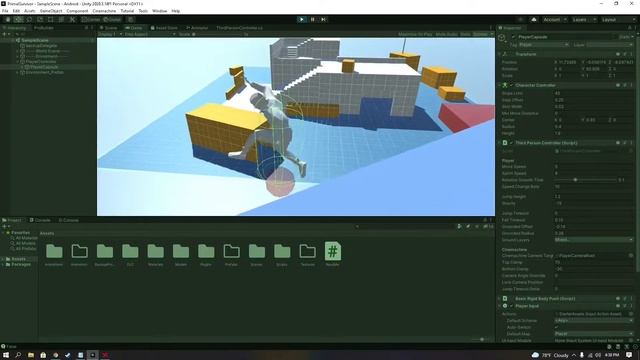Select the Move tool in the toolbar
The width and height of the screenshot is (640, 360).
coord(18,19)
